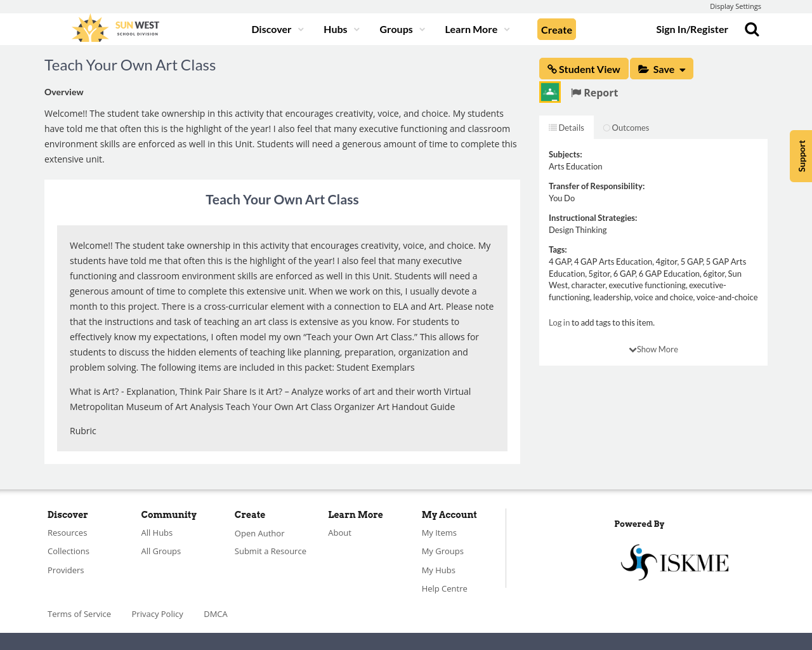Click Sign In/Register
812x650 pixels.
[691, 29]
